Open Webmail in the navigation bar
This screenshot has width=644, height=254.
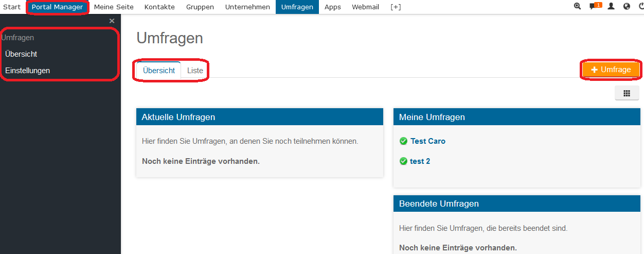coord(365,7)
